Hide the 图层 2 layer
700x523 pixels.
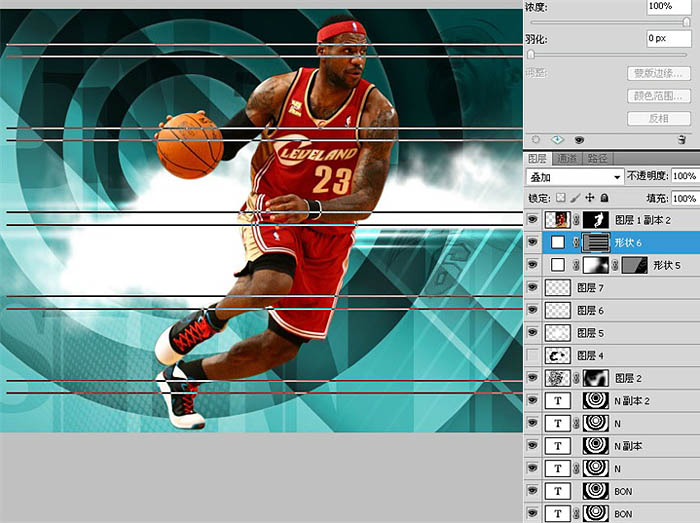(532, 378)
